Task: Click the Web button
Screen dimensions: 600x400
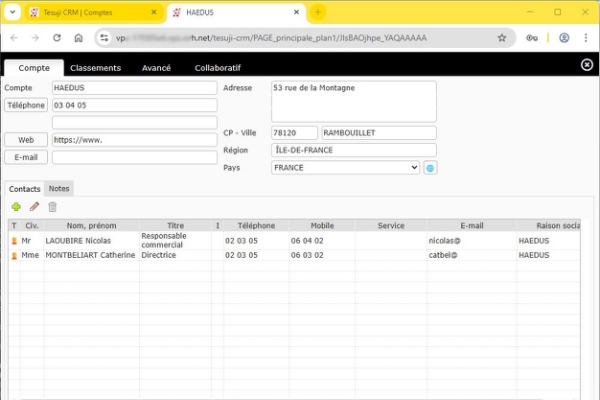Action: 26,140
